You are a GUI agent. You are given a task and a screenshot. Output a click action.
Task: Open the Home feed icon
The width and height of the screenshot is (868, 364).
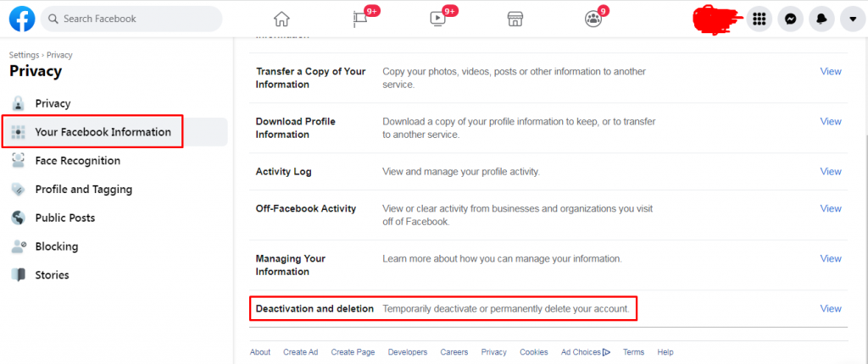pyautogui.click(x=281, y=19)
